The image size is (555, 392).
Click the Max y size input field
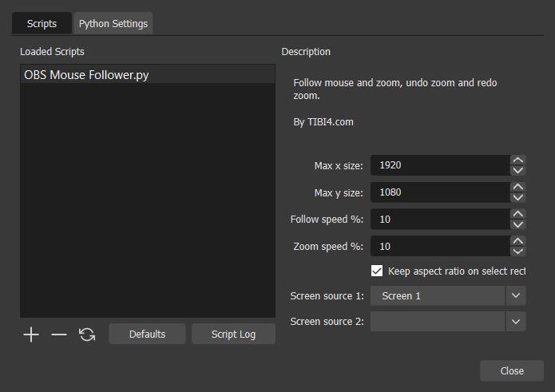coord(440,192)
